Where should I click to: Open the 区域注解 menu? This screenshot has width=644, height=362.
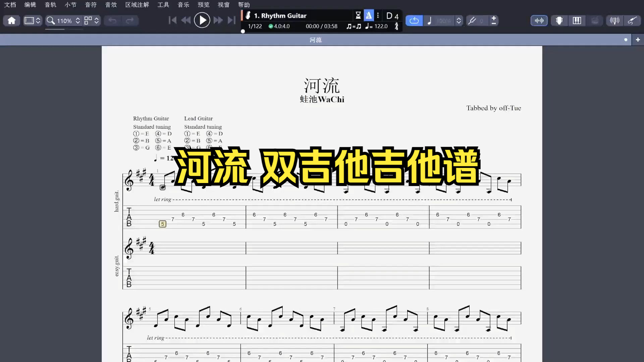[x=137, y=5]
